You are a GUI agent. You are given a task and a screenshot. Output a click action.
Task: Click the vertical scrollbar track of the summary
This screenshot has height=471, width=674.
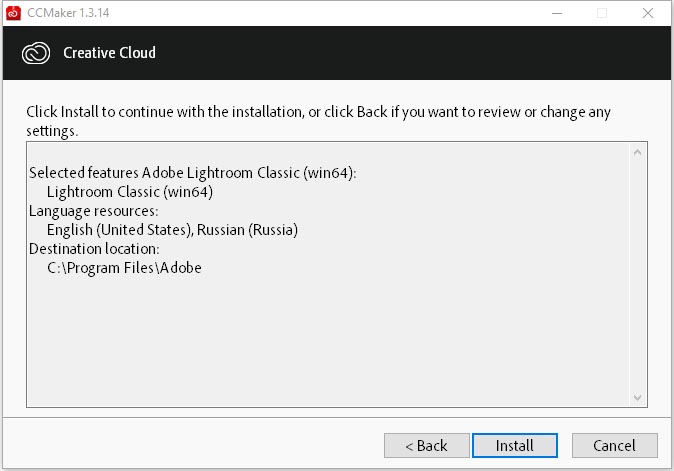click(x=637, y=275)
